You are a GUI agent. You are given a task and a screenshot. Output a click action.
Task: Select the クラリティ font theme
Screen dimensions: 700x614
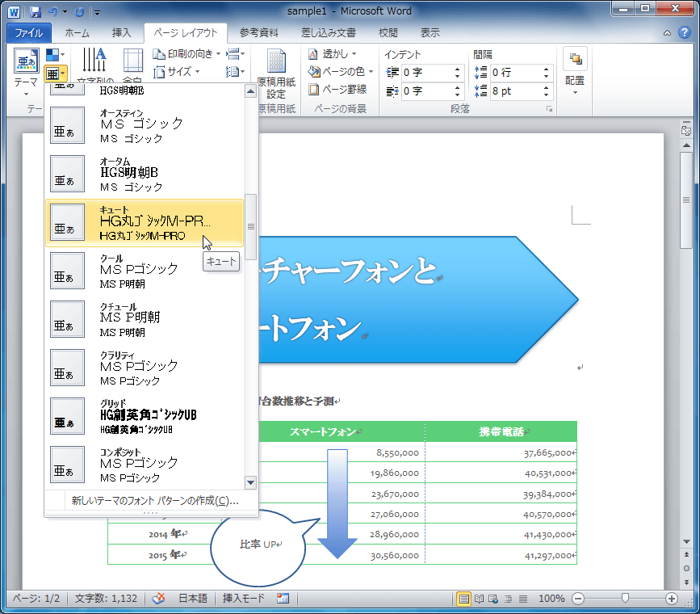(145, 368)
